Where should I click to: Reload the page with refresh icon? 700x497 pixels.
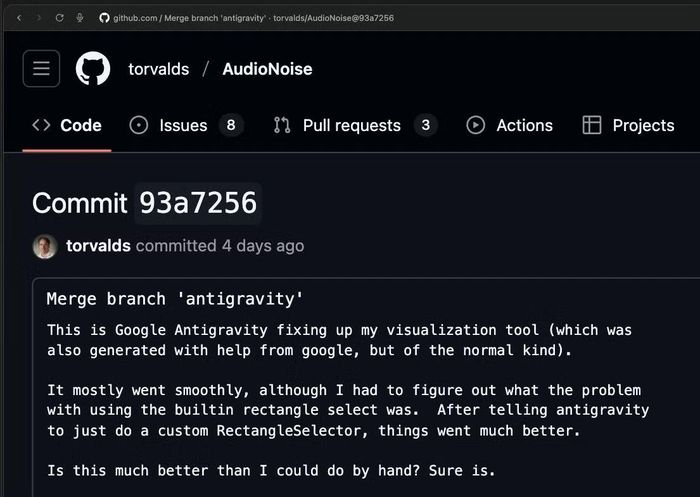(59, 18)
